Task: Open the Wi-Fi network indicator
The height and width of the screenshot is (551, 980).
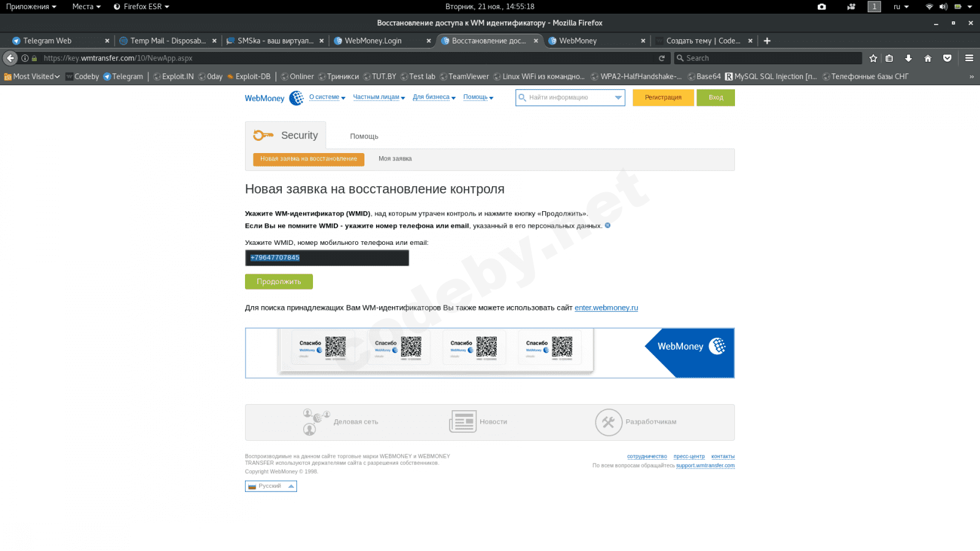Action: pyautogui.click(x=929, y=7)
